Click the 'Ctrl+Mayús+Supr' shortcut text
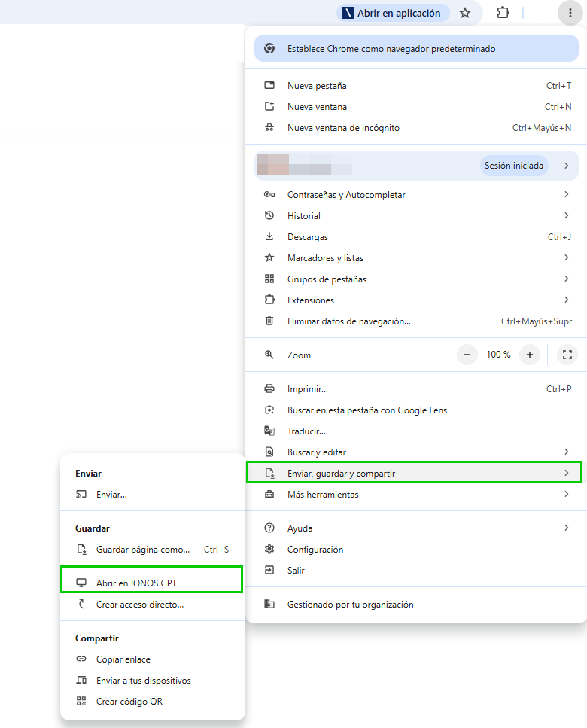 536,321
